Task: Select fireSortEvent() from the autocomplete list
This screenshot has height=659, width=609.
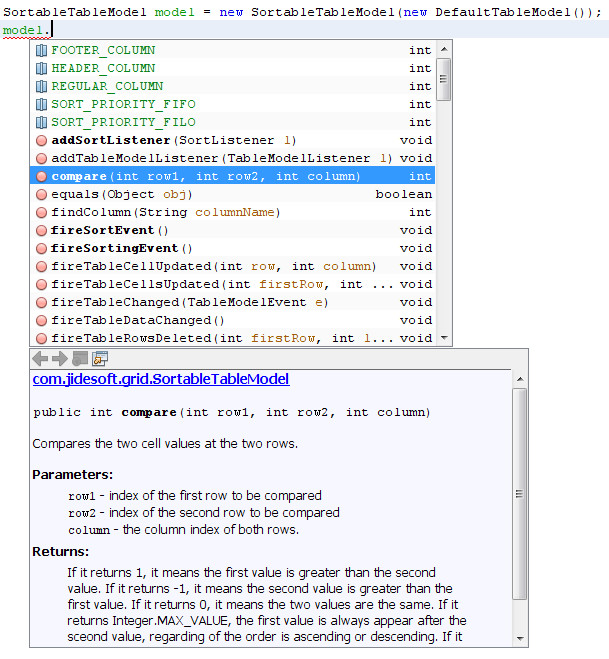Action: coord(110,230)
